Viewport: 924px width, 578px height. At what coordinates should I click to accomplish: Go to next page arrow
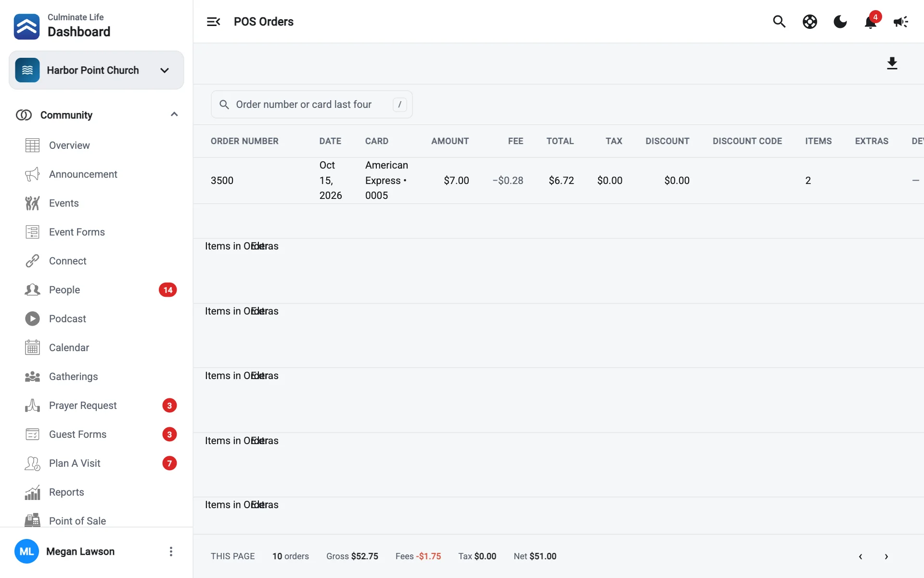coord(886,556)
